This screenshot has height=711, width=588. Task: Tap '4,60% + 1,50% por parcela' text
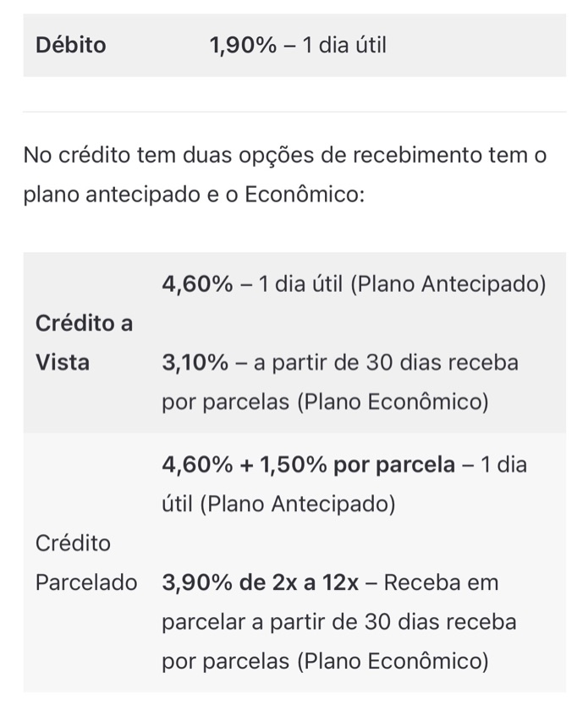[x=308, y=465]
